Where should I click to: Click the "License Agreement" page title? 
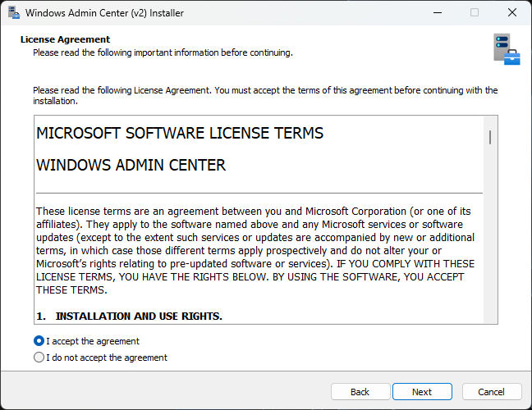click(65, 39)
